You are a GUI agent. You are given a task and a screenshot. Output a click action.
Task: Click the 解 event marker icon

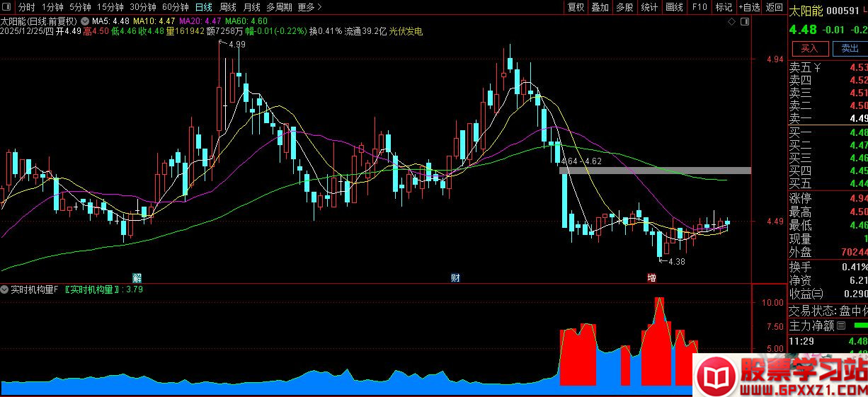pos(137,277)
